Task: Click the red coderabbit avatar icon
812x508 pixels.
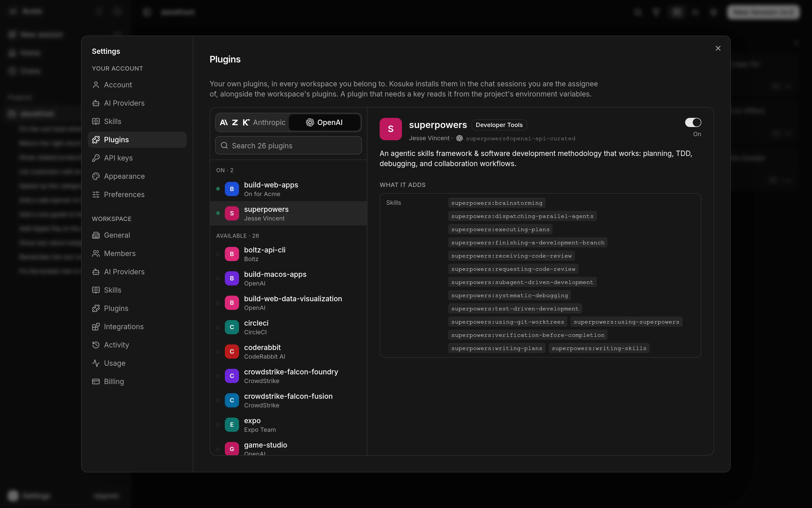Action: point(231,352)
